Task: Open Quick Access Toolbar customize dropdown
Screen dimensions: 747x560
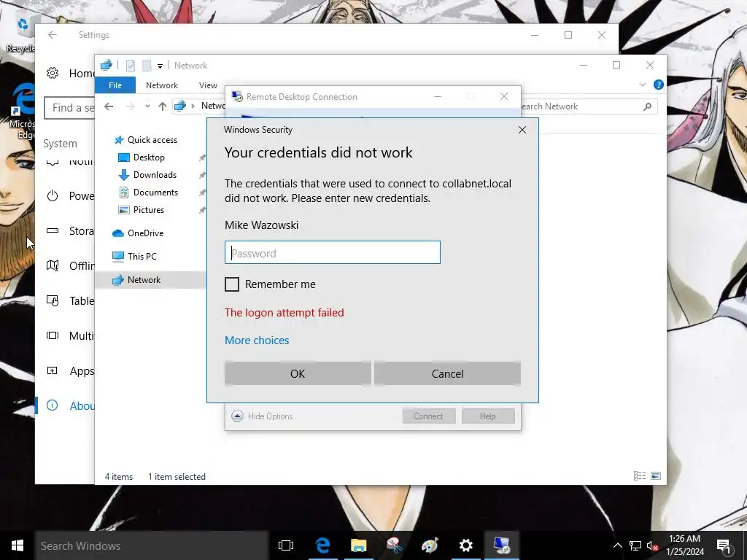Action: coord(160,66)
